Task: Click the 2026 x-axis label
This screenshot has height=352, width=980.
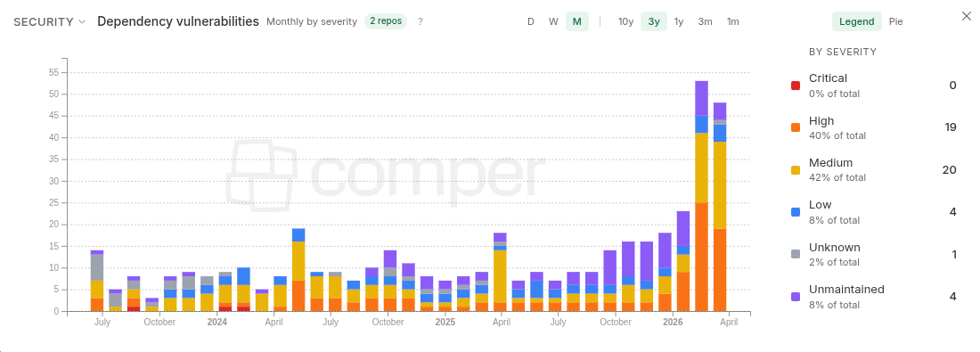Action: pyautogui.click(x=673, y=322)
